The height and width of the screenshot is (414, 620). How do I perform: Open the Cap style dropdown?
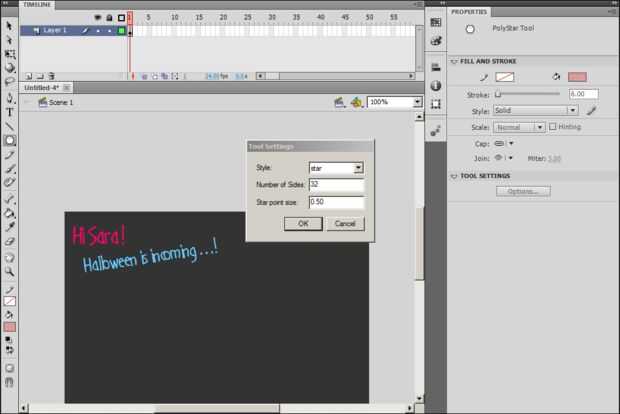[x=504, y=144]
